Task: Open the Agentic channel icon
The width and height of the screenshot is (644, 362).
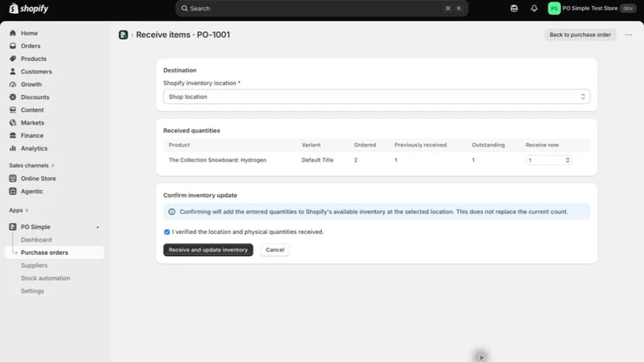Action: (13, 191)
